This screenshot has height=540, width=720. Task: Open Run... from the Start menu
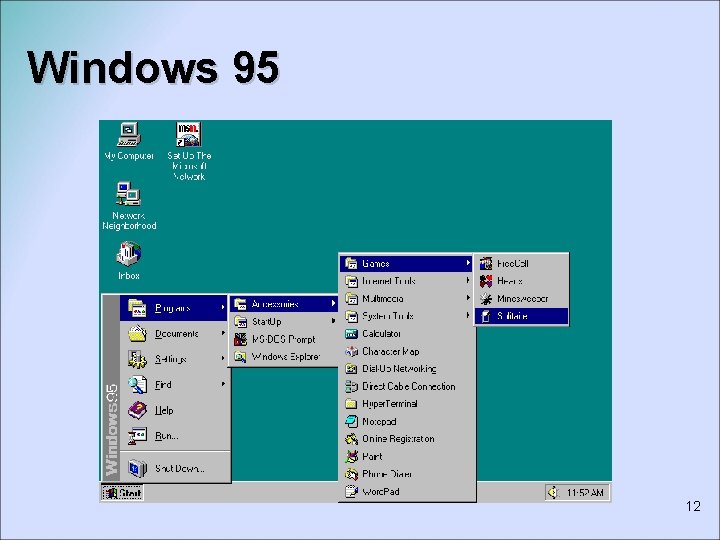pyautogui.click(x=174, y=435)
